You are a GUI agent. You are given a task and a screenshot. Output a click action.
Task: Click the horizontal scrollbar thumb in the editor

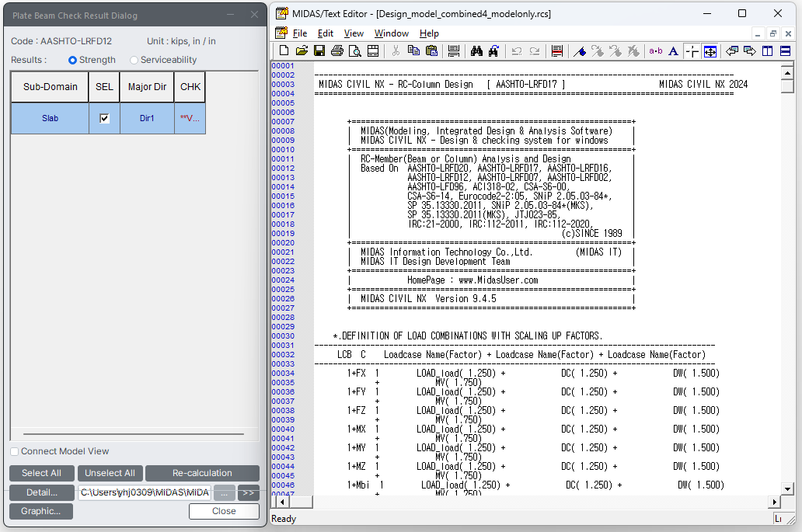point(300,502)
